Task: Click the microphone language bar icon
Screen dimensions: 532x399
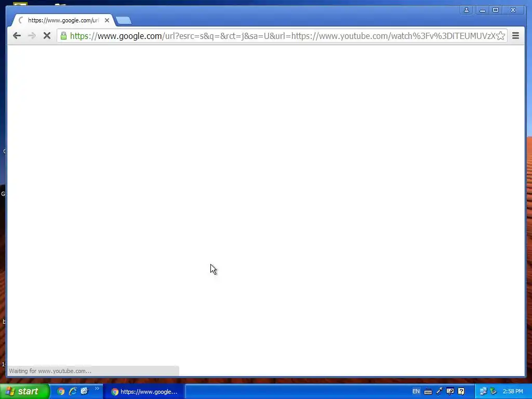Action: click(440, 392)
